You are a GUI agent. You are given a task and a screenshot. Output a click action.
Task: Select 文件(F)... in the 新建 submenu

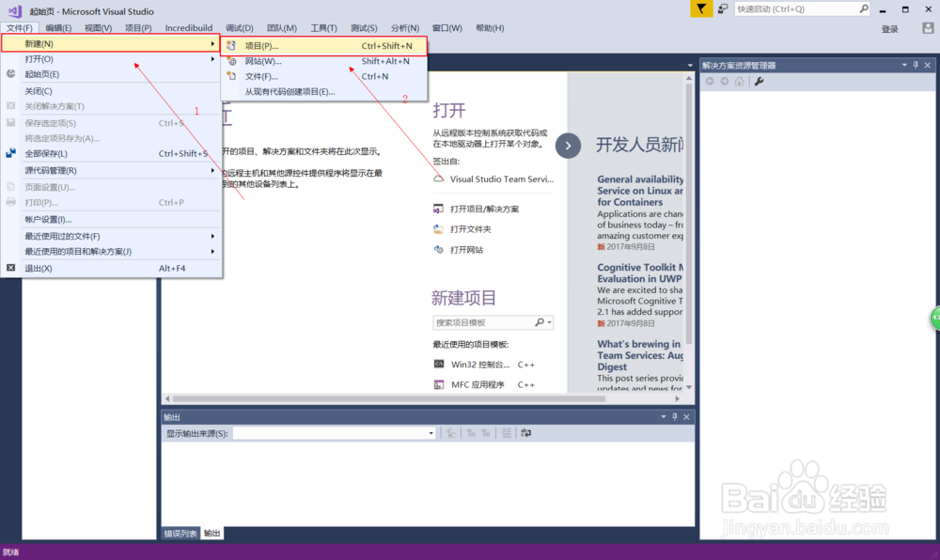point(323,76)
